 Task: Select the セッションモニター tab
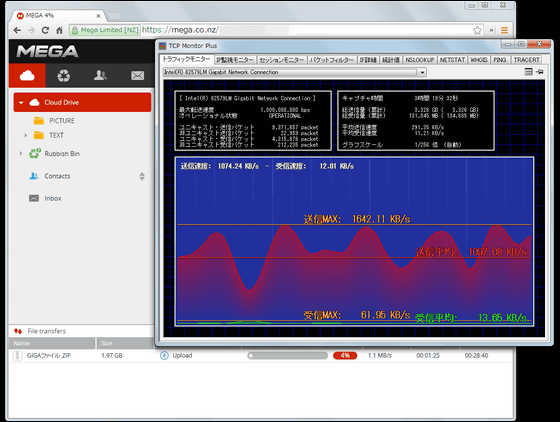[x=281, y=60]
